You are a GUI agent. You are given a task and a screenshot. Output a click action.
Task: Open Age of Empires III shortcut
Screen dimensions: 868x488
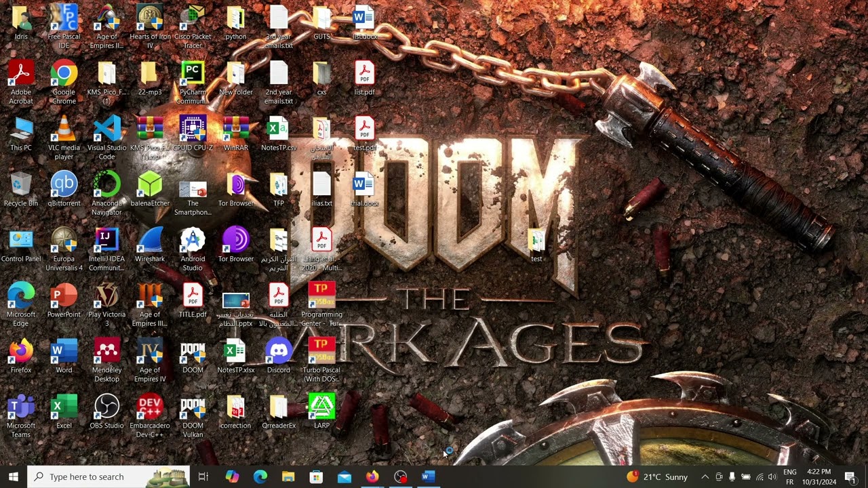click(150, 304)
